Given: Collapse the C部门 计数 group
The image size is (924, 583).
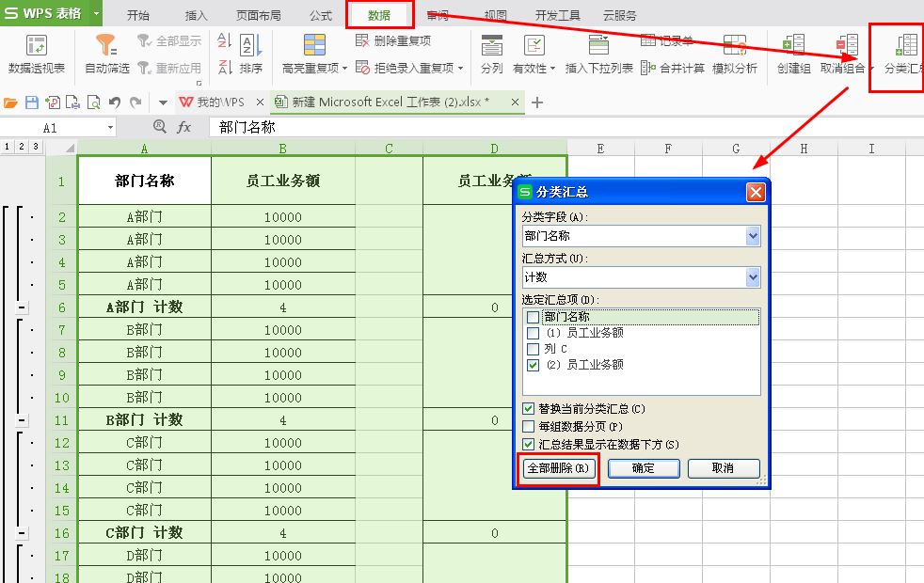Looking at the screenshot, I should pos(22,533).
